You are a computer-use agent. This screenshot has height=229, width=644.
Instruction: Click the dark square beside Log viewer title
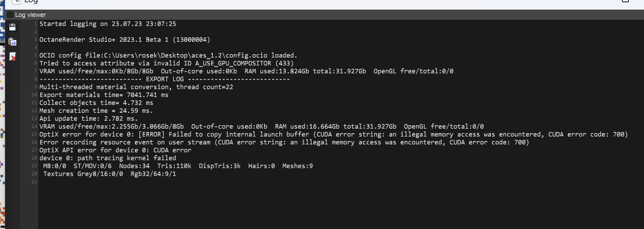10,15
